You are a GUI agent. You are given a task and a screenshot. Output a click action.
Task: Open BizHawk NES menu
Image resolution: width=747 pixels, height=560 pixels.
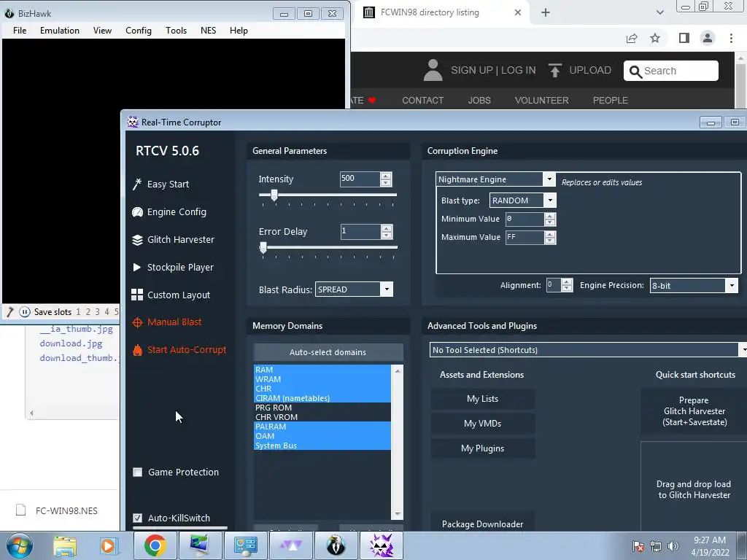point(208,31)
